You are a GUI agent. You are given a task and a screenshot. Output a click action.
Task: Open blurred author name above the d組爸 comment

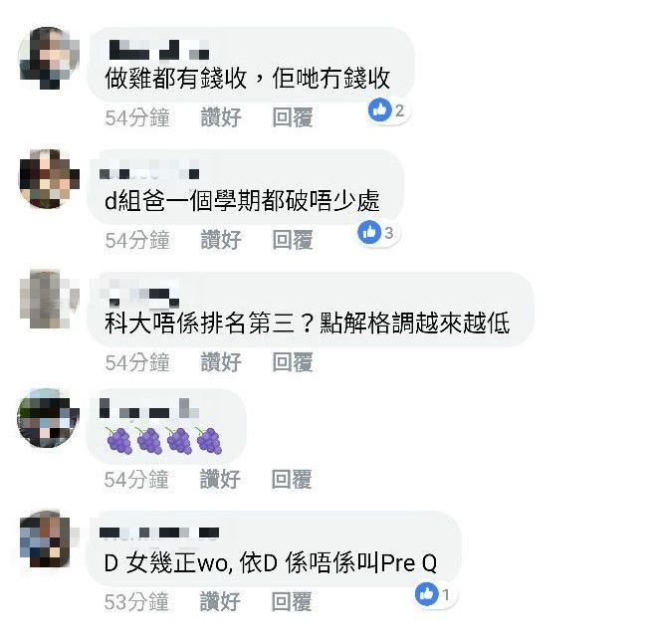[x=149, y=171]
